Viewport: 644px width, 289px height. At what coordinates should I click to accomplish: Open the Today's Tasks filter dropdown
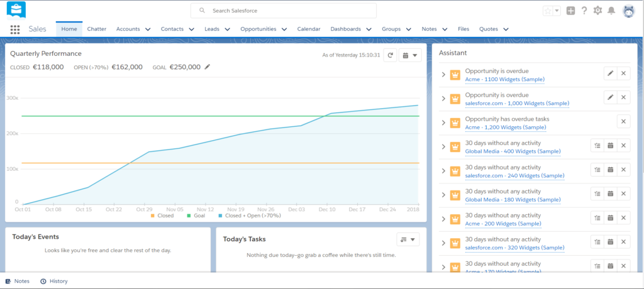[x=408, y=239]
